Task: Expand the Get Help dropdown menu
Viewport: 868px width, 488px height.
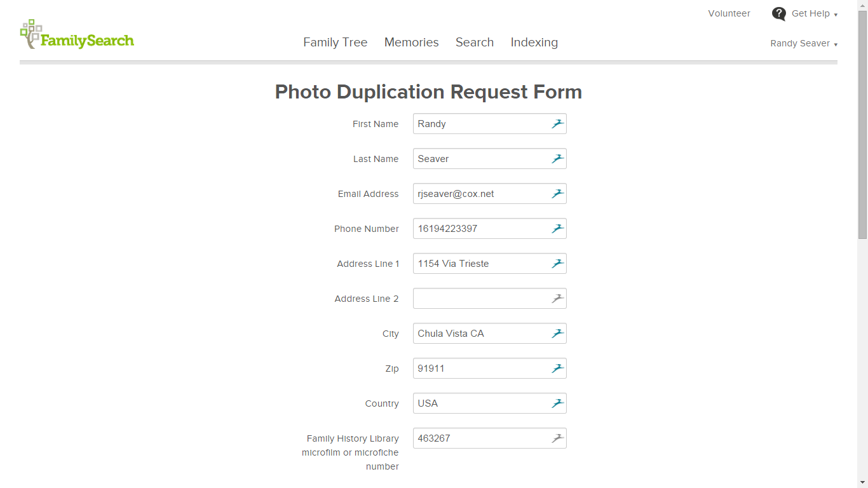Action: coord(815,14)
